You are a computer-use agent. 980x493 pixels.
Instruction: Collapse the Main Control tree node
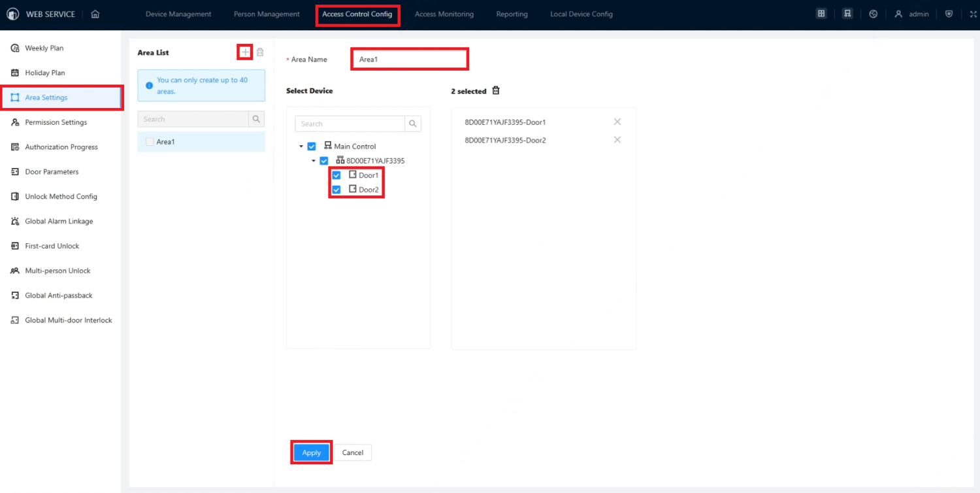pyautogui.click(x=301, y=146)
